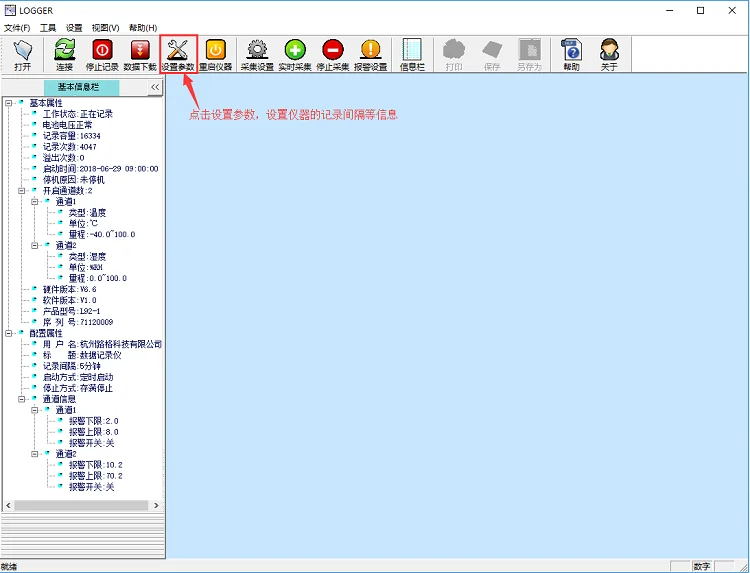Screen dimensions: 750x573
Task: Select the 基本信息栏 tab
Action: (81, 87)
